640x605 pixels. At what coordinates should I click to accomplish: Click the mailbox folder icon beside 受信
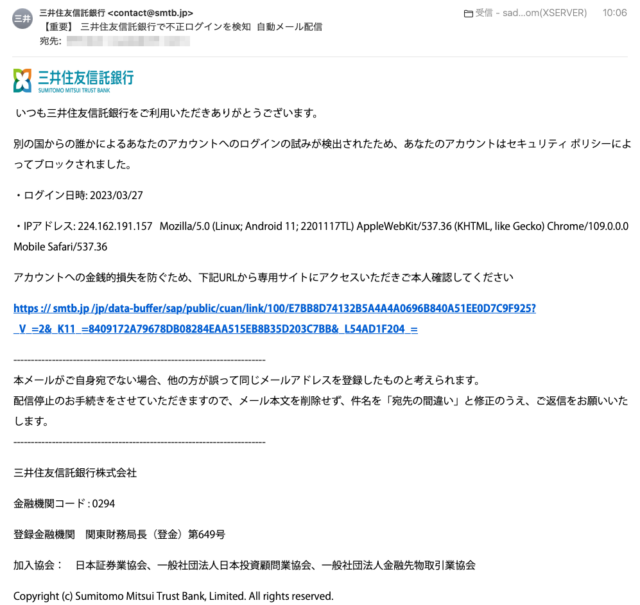[468, 14]
